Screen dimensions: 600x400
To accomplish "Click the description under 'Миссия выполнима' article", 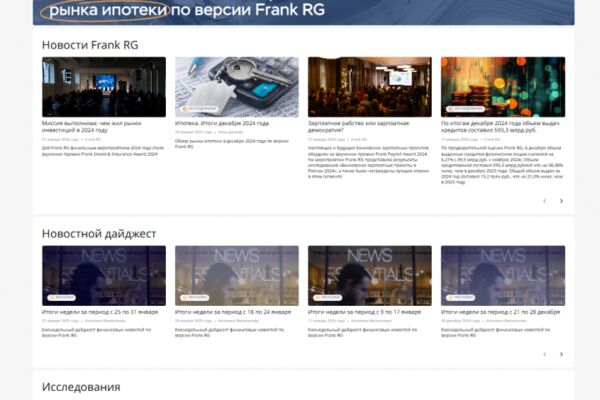I will 103,151.
